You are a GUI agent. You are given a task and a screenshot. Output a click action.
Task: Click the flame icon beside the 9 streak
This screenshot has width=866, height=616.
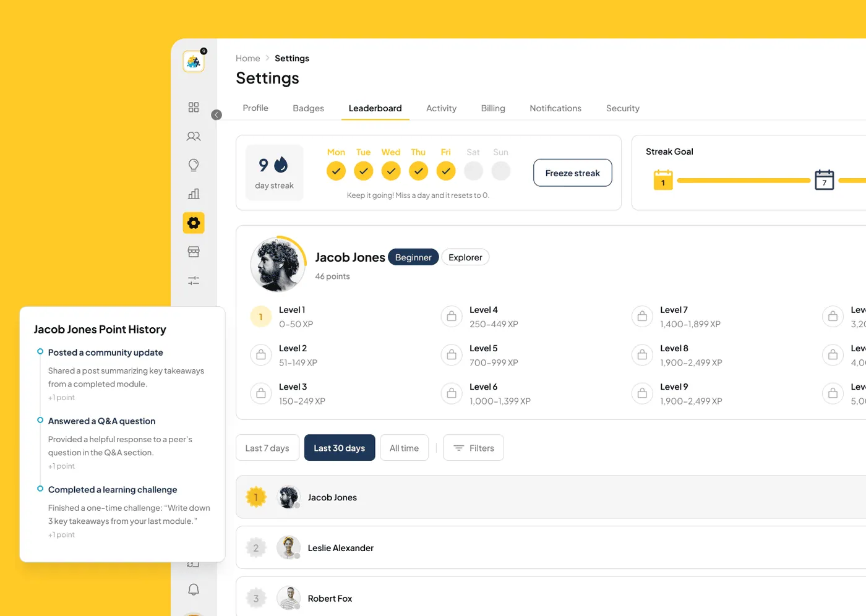click(x=281, y=165)
